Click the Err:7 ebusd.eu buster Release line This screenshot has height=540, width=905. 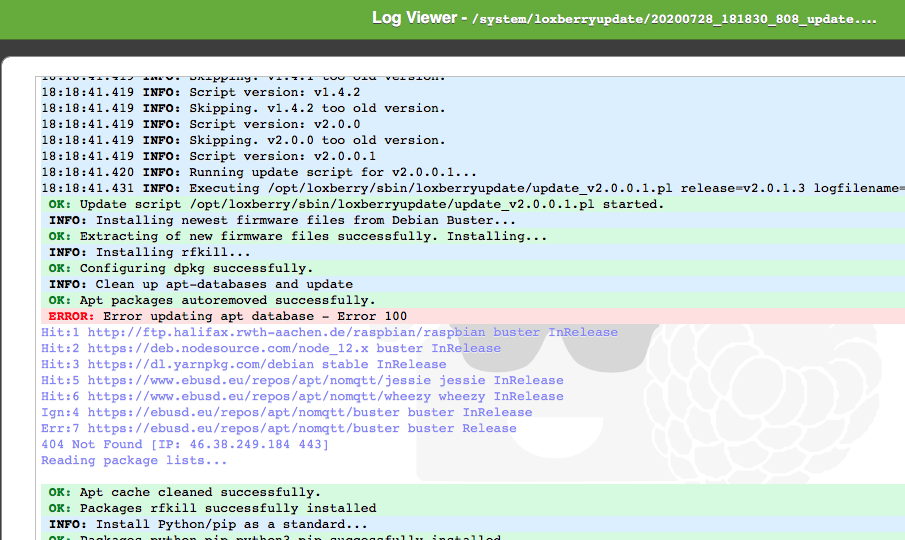[279, 429]
